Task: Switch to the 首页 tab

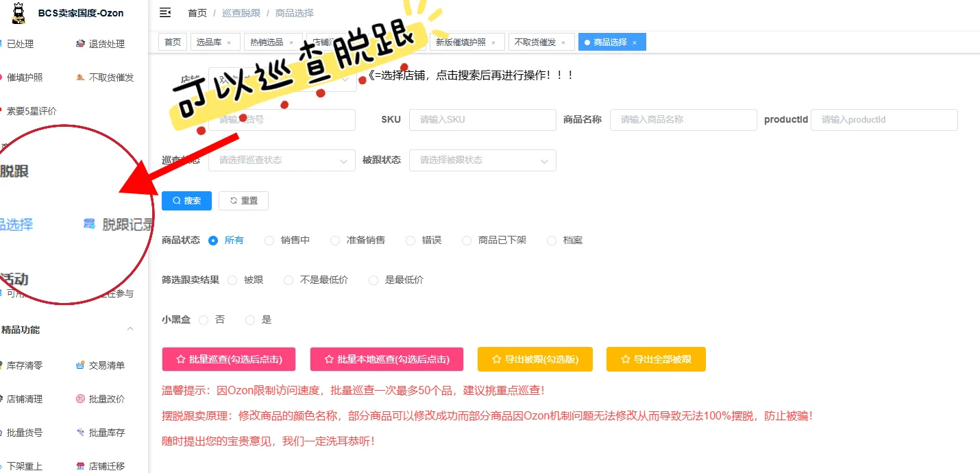Action: 172,43
